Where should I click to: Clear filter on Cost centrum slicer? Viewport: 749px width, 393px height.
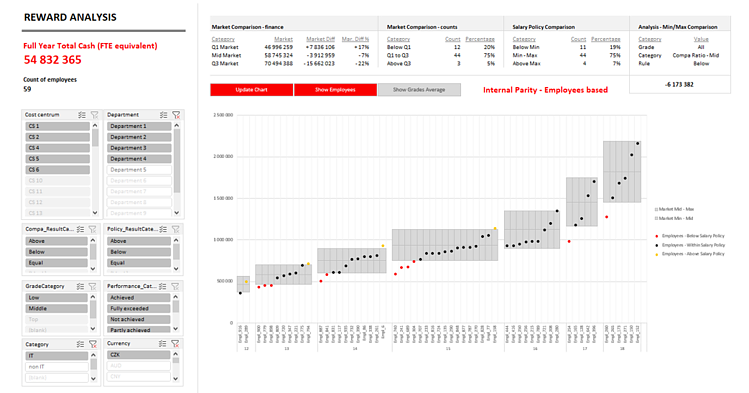point(95,115)
